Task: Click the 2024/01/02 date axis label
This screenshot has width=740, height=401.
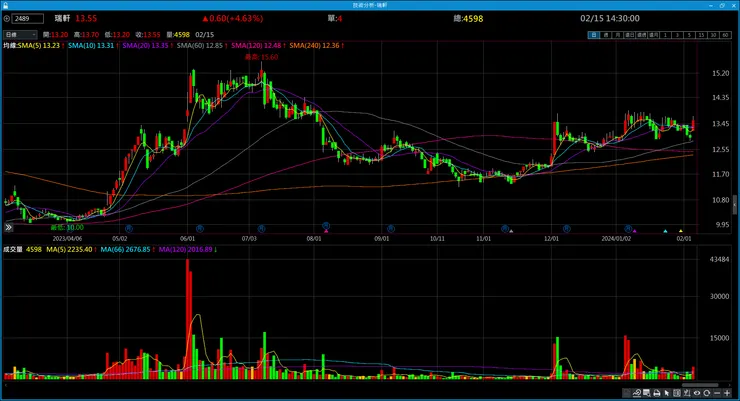Action: click(616, 239)
